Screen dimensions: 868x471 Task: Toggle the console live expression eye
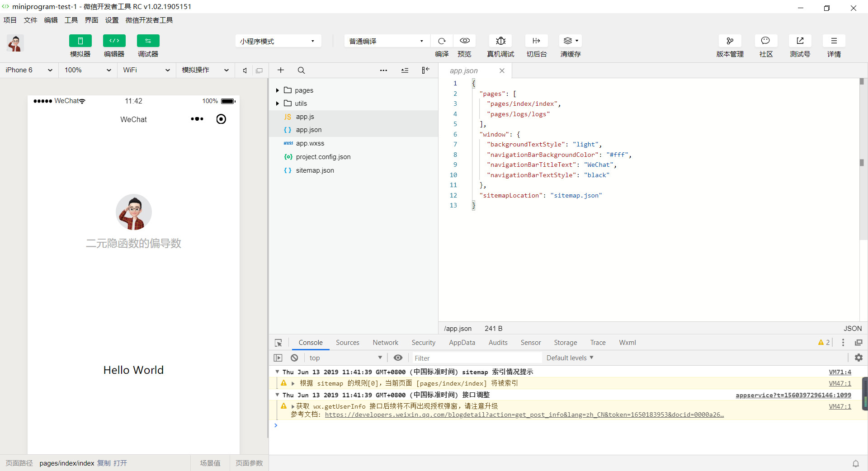coord(398,358)
